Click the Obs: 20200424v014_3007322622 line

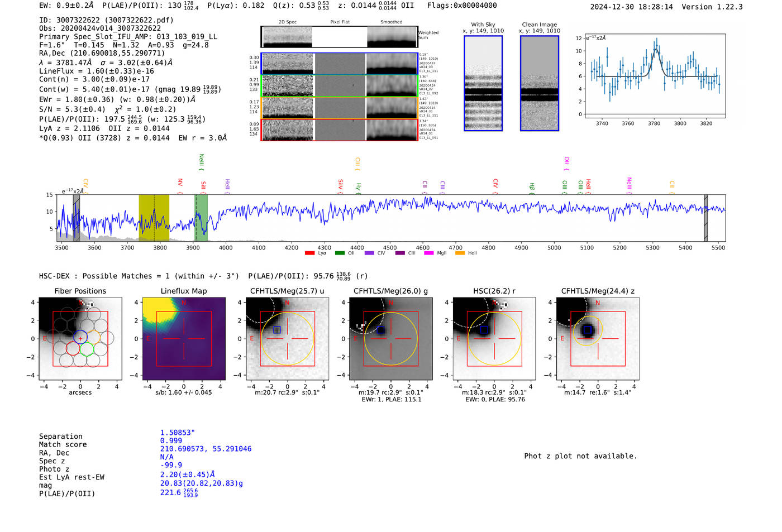click(x=100, y=28)
